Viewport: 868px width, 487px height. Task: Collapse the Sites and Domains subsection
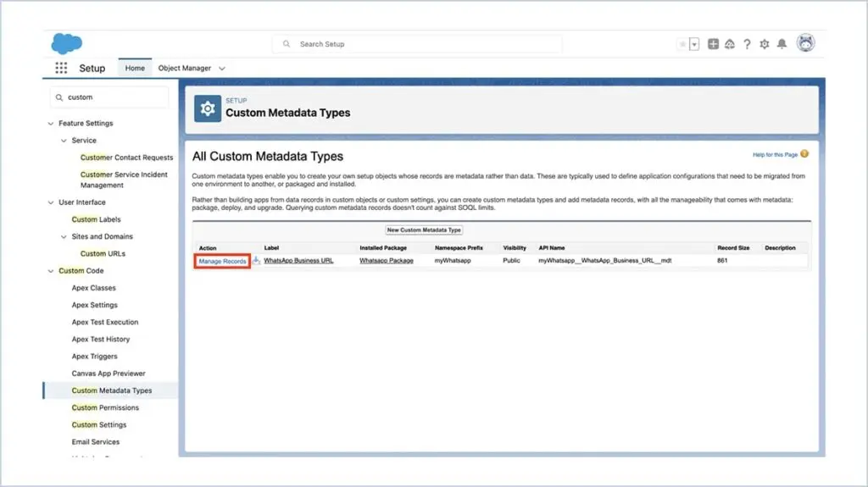64,237
